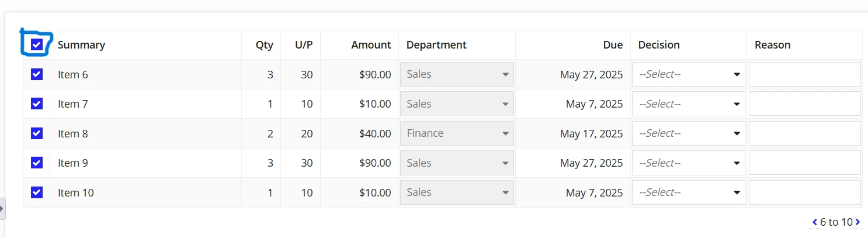
Task: Uncheck the Item 10 checkbox
Action: pos(37,192)
